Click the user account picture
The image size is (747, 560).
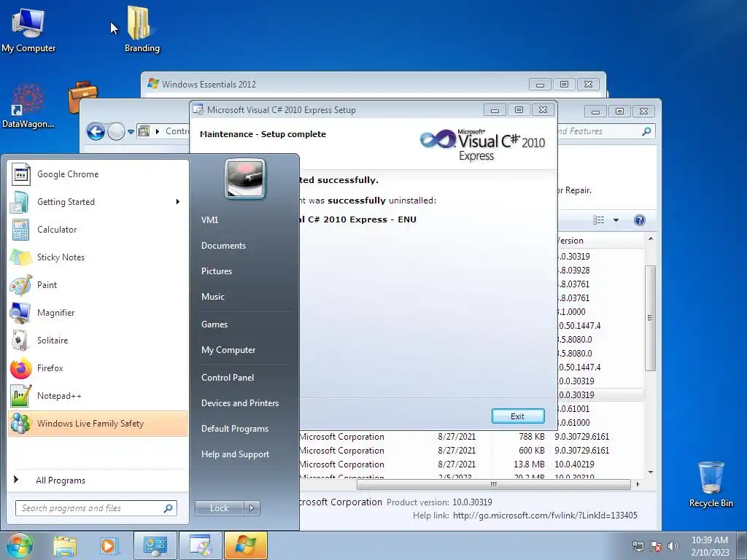(x=245, y=179)
